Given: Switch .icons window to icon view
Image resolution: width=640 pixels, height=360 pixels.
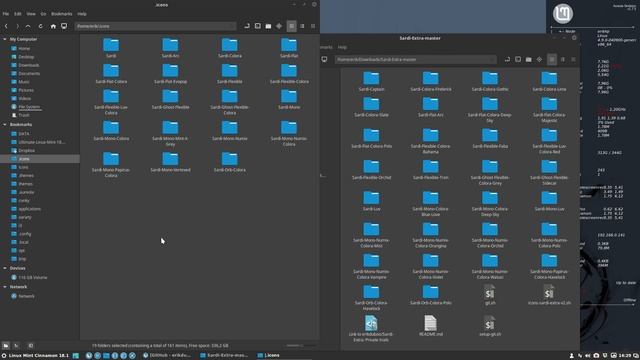Looking at the screenshot, I should coord(291,26).
